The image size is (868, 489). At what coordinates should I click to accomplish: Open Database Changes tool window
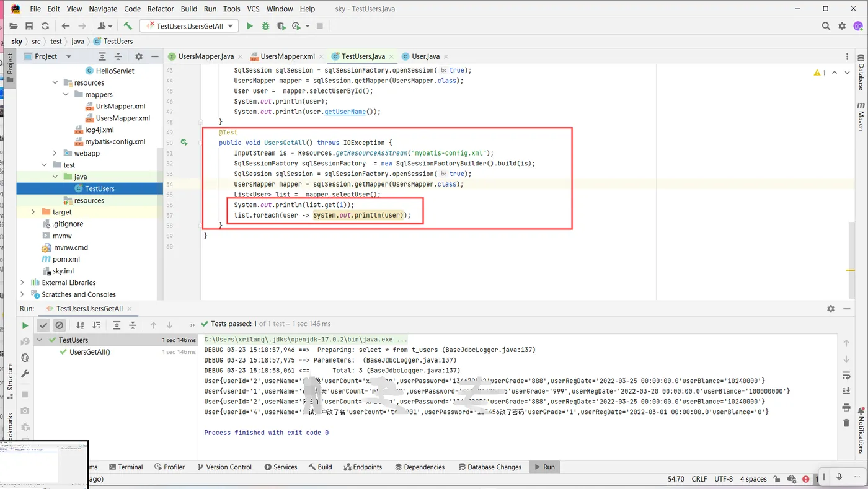pyautogui.click(x=490, y=467)
